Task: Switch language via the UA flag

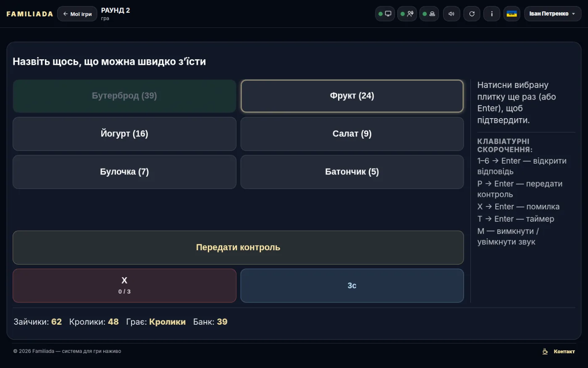Action: (x=512, y=14)
